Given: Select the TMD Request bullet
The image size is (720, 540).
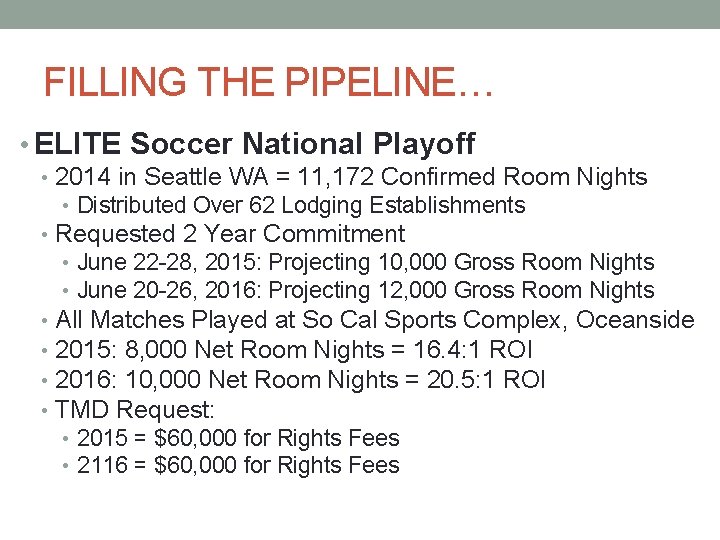Looking at the screenshot, I should [135, 410].
